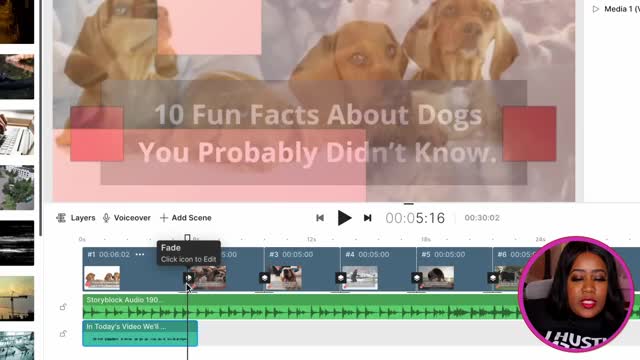Click the Voiceover microphone icon
Image resolution: width=640 pixels, height=360 pixels.
click(106, 218)
